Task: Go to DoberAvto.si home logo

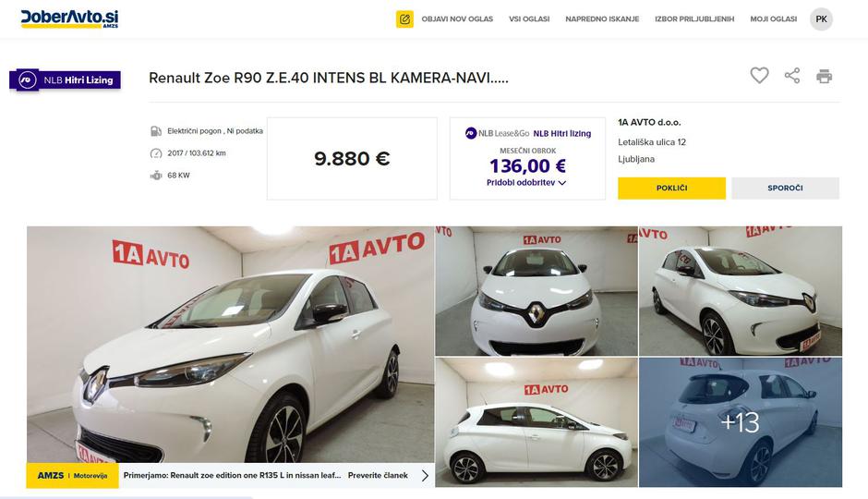Action: tap(70, 18)
